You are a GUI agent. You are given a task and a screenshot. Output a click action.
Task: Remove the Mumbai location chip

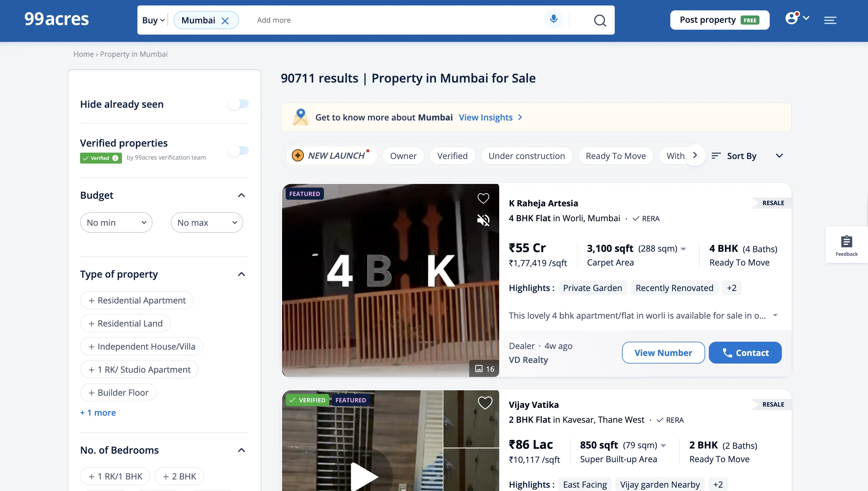[x=225, y=21]
